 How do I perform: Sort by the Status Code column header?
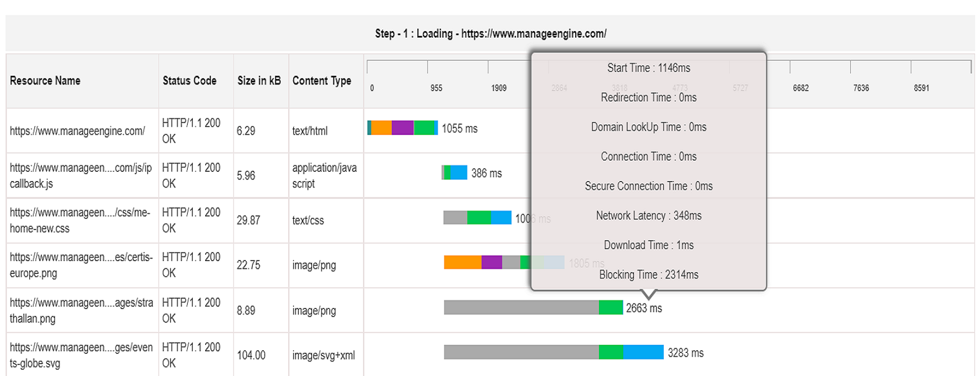coord(189,81)
